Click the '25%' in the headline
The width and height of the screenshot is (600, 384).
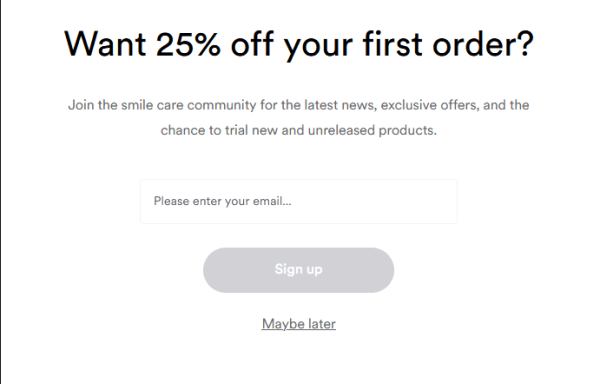188,44
